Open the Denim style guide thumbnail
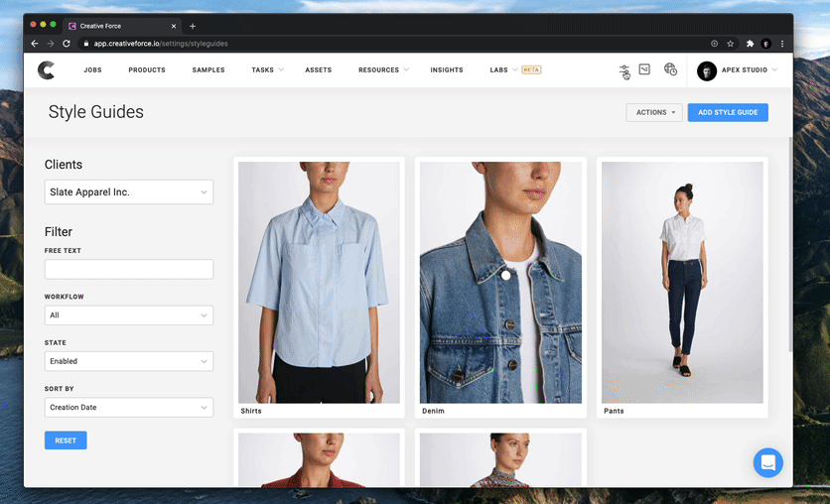The image size is (830, 504). pos(500,283)
